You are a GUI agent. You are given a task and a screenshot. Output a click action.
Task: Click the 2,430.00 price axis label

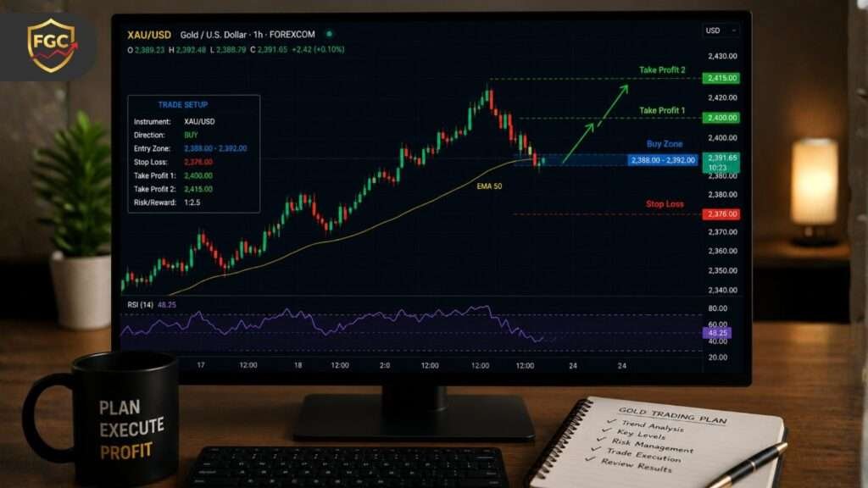coord(722,57)
